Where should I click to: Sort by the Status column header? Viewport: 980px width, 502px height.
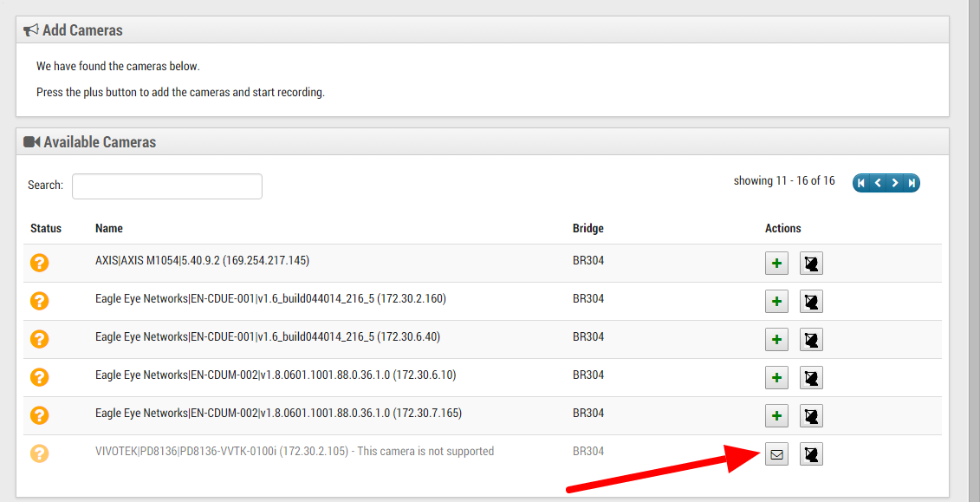(x=46, y=228)
